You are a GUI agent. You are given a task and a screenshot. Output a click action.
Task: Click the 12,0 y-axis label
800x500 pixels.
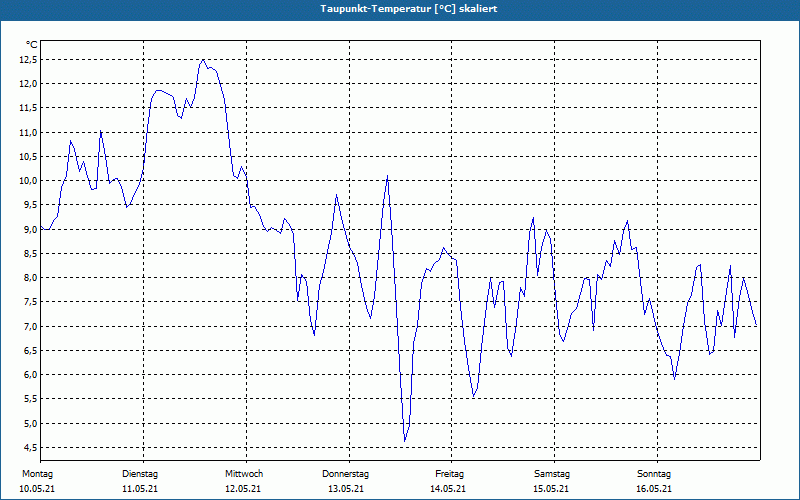tap(29, 84)
